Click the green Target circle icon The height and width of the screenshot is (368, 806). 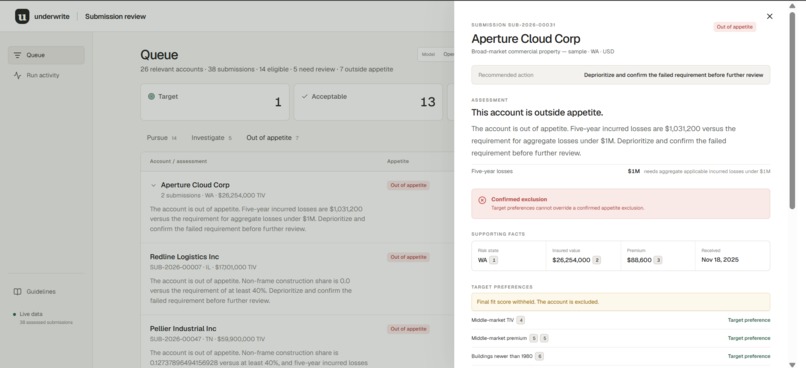pos(151,96)
